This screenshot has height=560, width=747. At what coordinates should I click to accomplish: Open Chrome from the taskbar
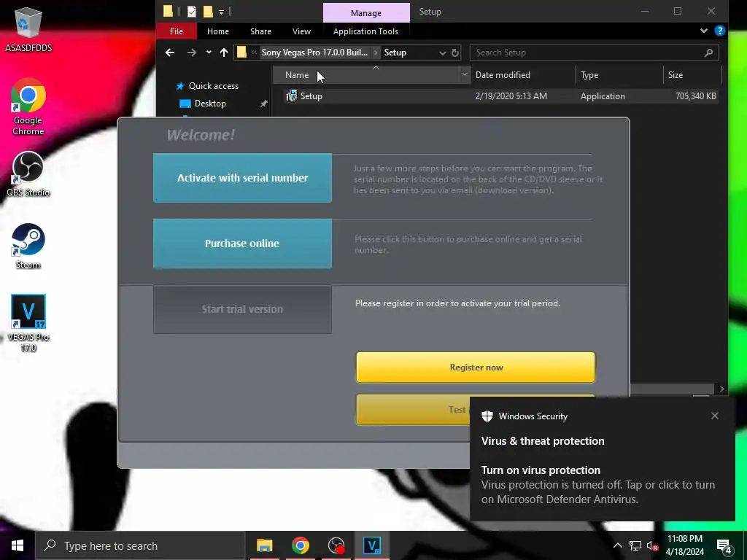(x=300, y=545)
